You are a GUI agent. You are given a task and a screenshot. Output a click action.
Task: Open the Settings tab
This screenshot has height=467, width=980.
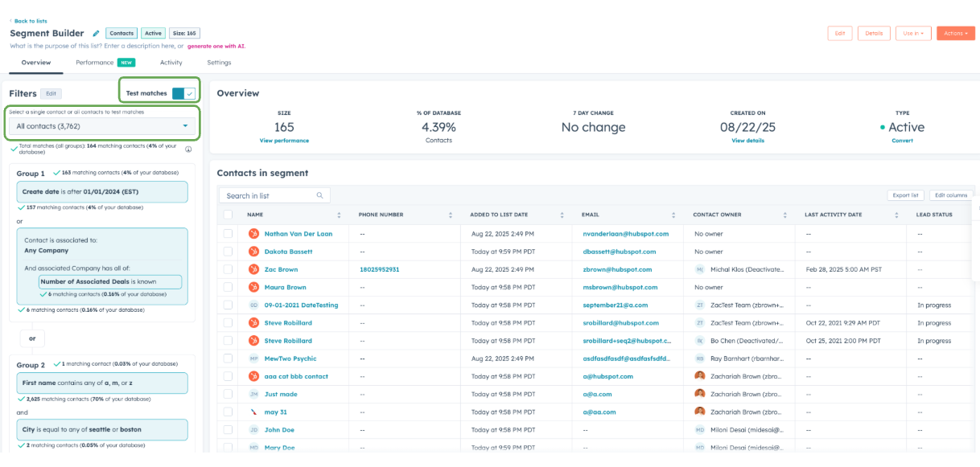pyautogui.click(x=219, y=61)
